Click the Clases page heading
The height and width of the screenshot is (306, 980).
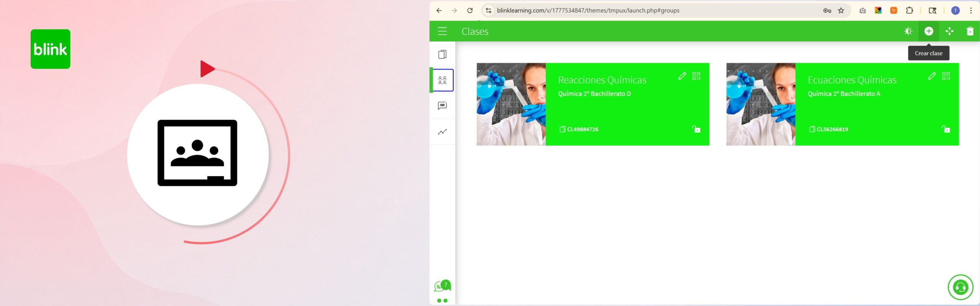(x=475, y=31)
